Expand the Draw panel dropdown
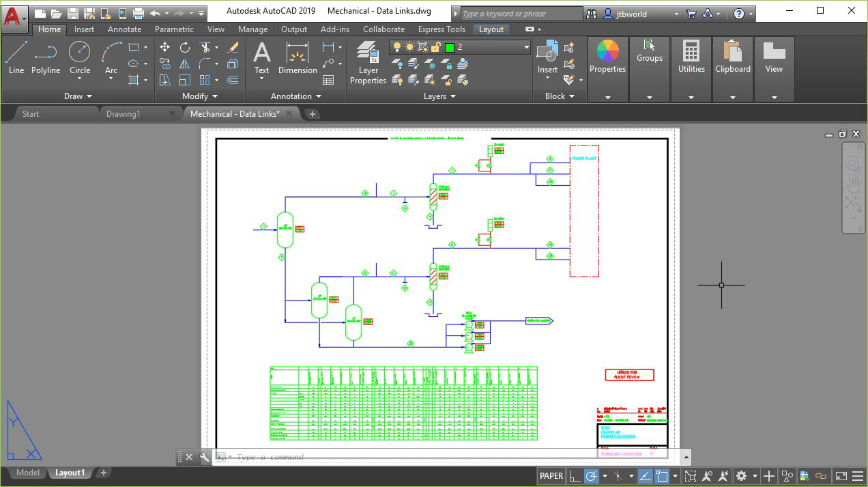 [77, 96]
